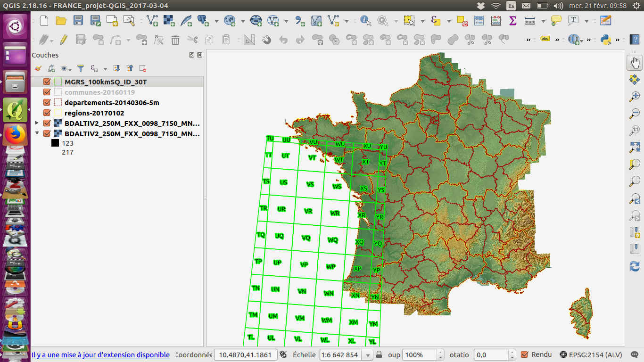Toggle the Rendu checkbox in status bar
The image size is (644, 362).
(x=525, y=354)
